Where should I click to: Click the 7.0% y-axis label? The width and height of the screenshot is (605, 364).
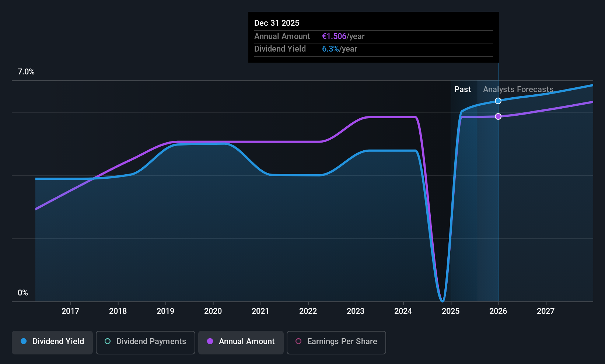pyautogui.click(x=26, y=72)
